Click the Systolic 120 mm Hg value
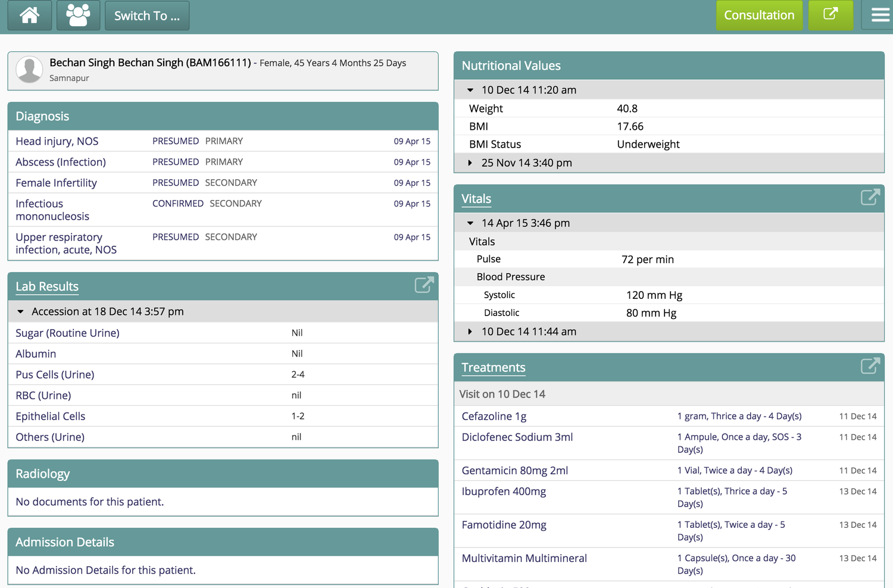Viewport: 893px width, 588px height. pyautogui.click(x=654, y=295)
